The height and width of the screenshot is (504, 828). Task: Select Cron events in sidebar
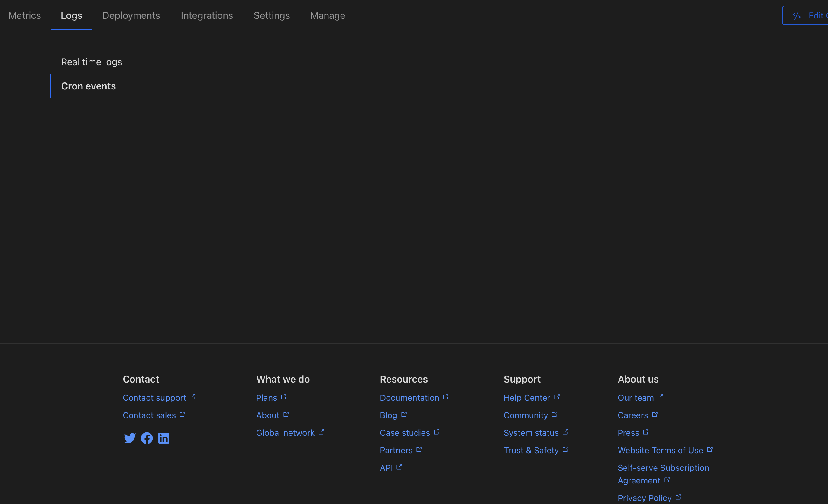88,86
